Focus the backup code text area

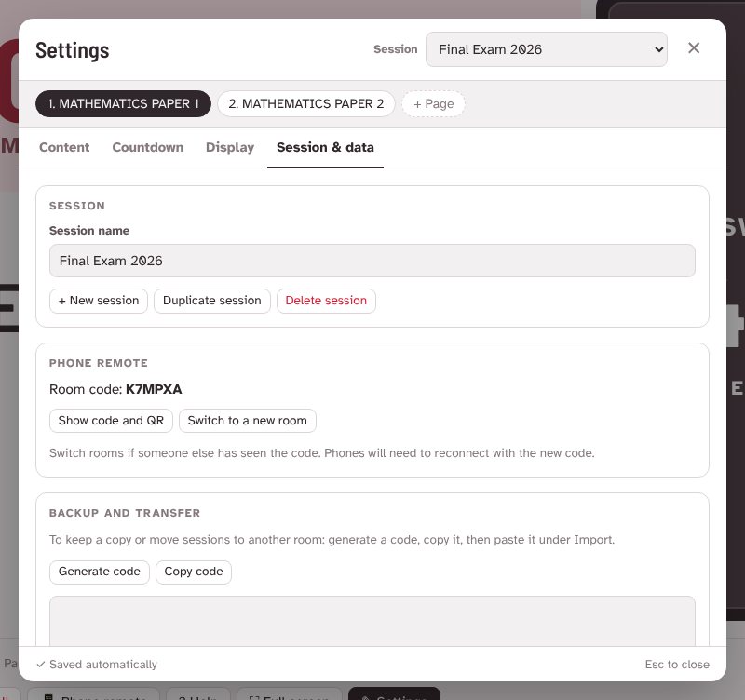372,621
